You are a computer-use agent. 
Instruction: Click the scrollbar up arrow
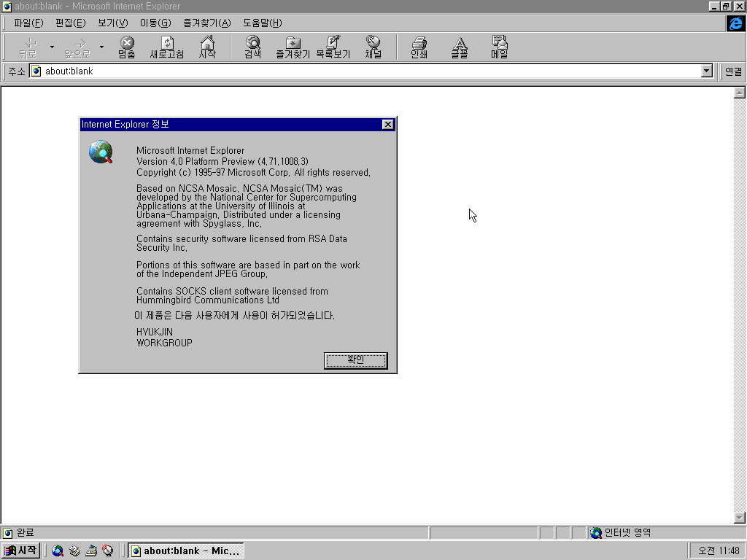(x=740, y=93)
